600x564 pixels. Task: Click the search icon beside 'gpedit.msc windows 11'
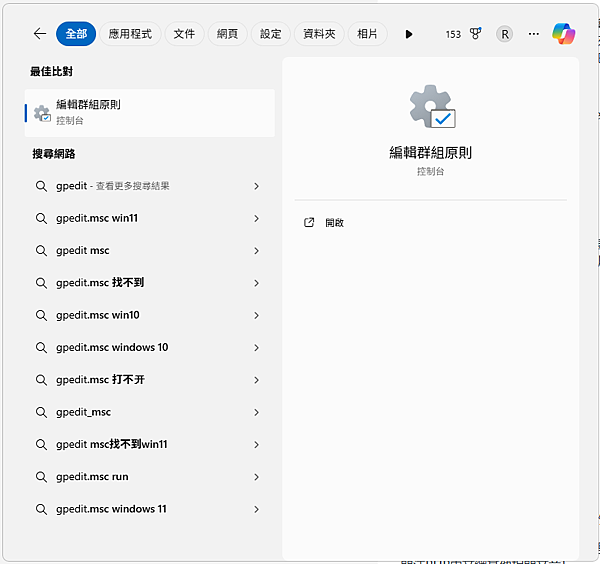click(x=41, y=510)
